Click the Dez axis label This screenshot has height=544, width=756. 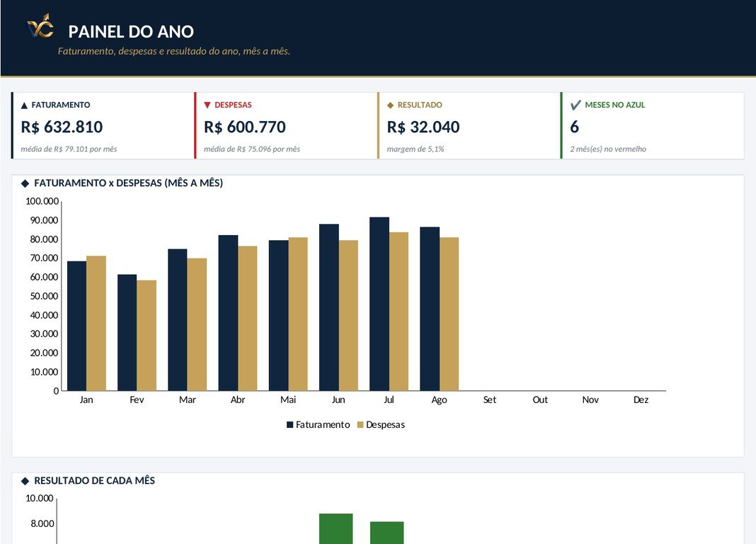pos(641,399)
